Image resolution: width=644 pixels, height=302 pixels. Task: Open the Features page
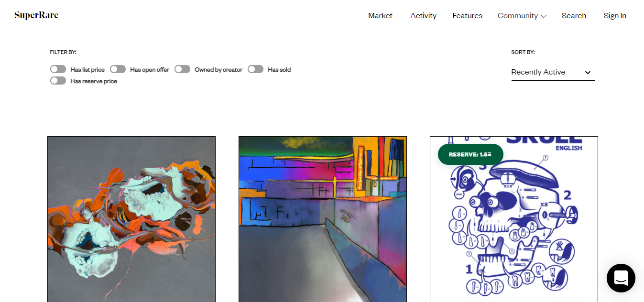(467, 16)
